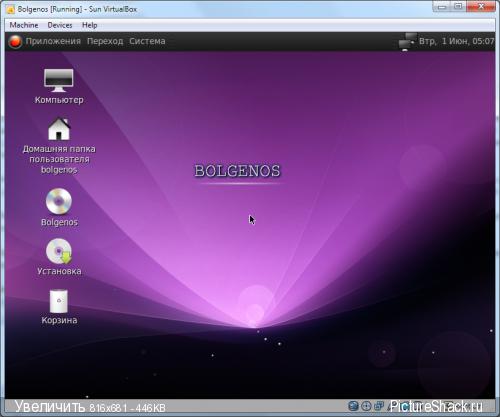Click the Компьютер icon label text
The image size is (500, 417).
(x=59, y=100)
